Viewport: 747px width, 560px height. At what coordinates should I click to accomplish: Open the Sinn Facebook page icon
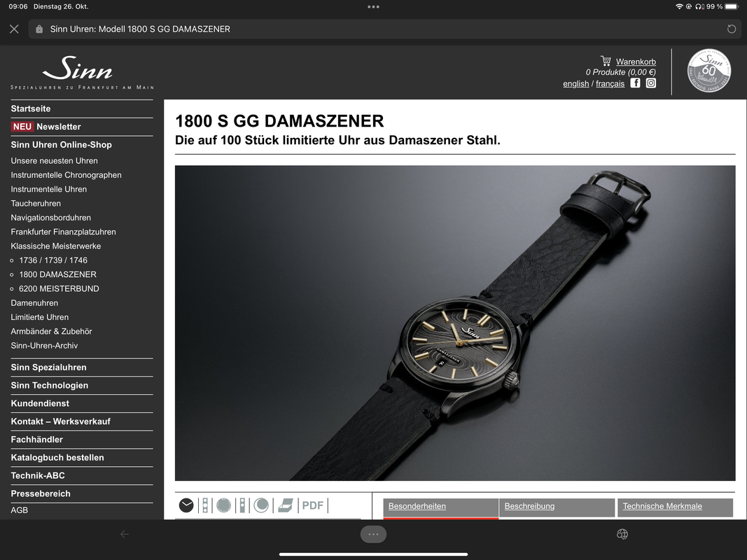635,83
